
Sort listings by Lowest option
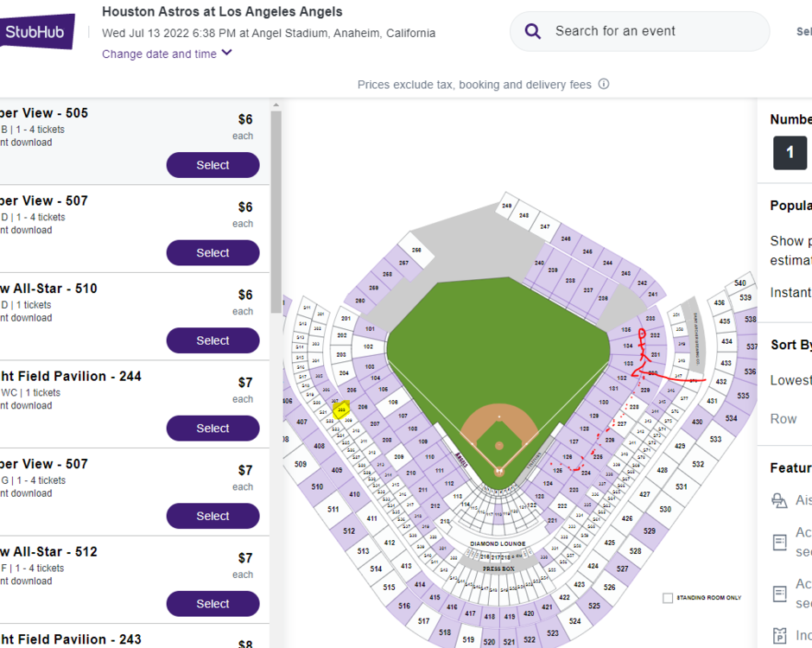pos(790,380)
